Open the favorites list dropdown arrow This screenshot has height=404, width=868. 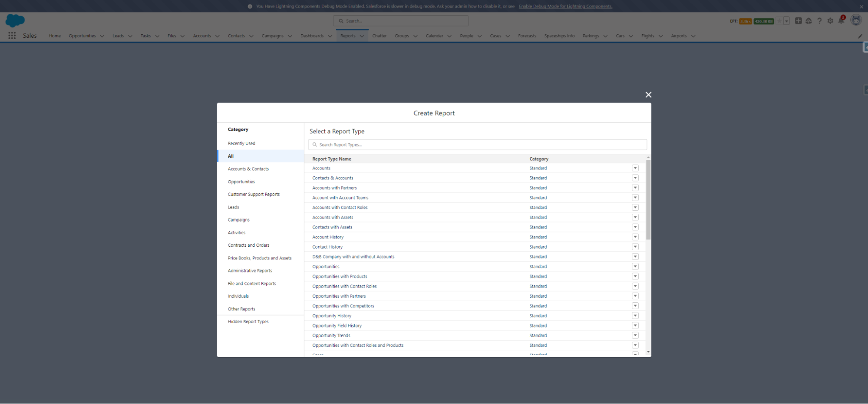[787, 20]
